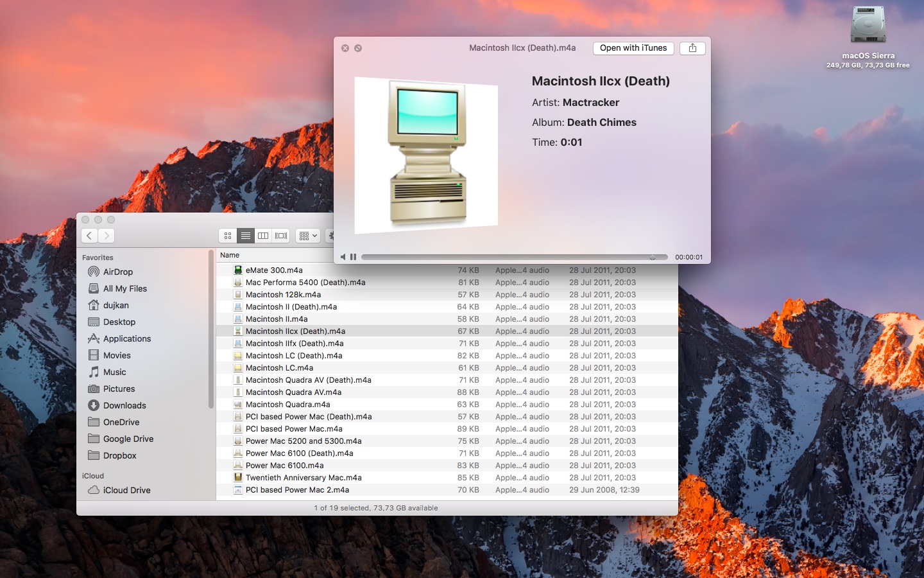
Task: Switch Finder to Cover Flow view
Action: click(281, 236)
